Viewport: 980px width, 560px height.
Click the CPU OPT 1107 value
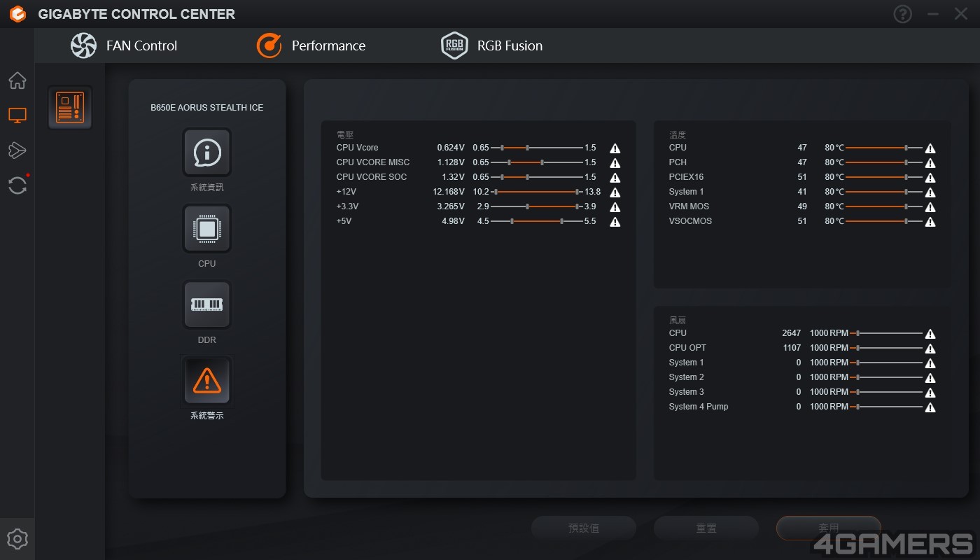point(792,348)
